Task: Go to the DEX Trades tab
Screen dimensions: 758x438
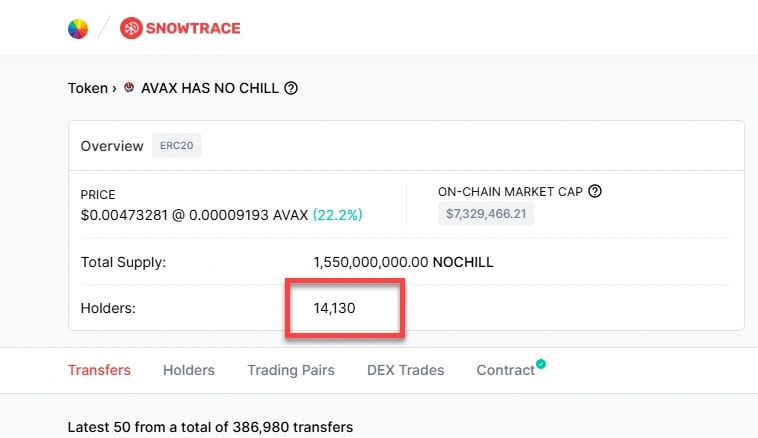Action: (x=405, y=370)
